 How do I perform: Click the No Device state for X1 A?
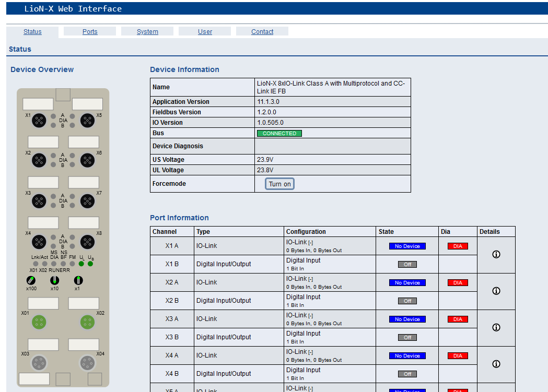(407, 246)
